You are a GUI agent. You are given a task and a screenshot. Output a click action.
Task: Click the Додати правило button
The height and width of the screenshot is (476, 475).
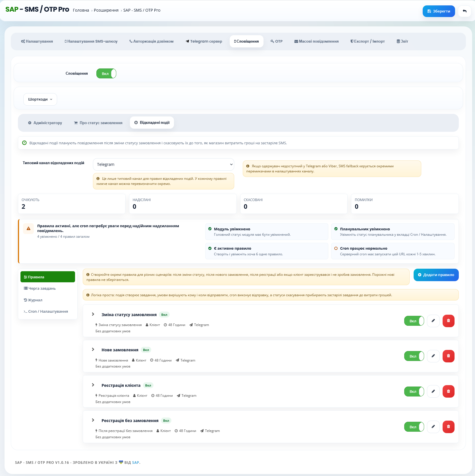coord(436,275)
